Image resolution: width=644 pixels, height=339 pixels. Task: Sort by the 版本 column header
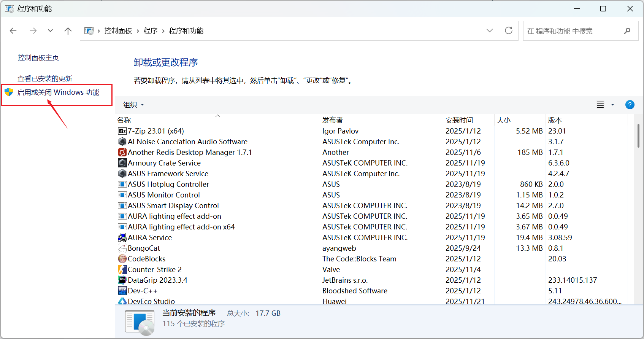click(587, 120)
